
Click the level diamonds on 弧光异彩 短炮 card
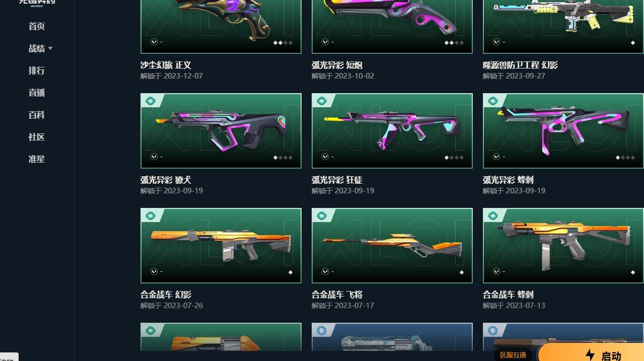click(454, 43)
